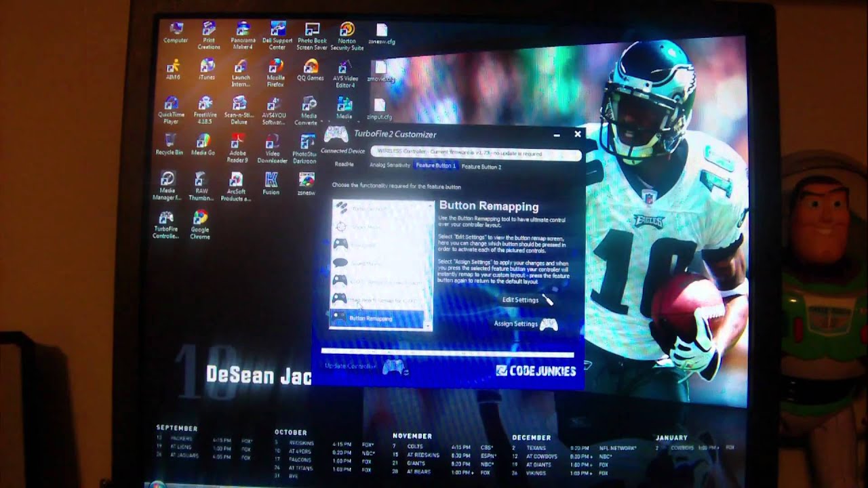Launch Google Chrome from the desktop

click(200, 225)
